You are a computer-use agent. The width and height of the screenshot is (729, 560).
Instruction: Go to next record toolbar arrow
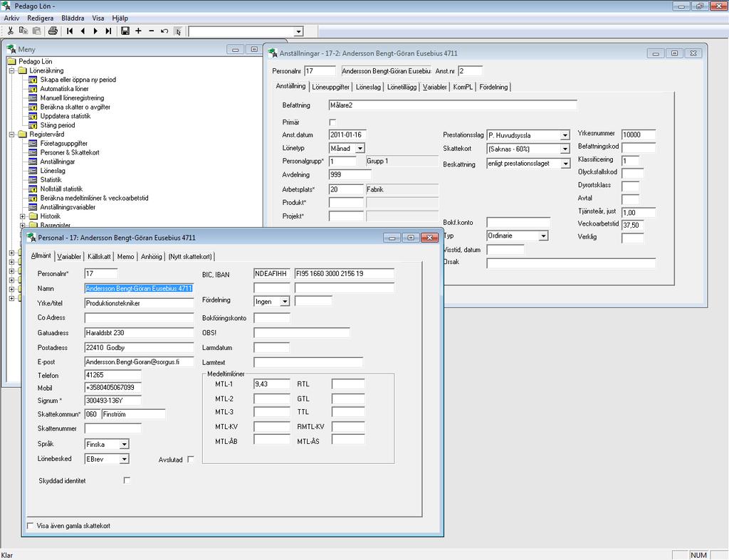pos(95,31)
